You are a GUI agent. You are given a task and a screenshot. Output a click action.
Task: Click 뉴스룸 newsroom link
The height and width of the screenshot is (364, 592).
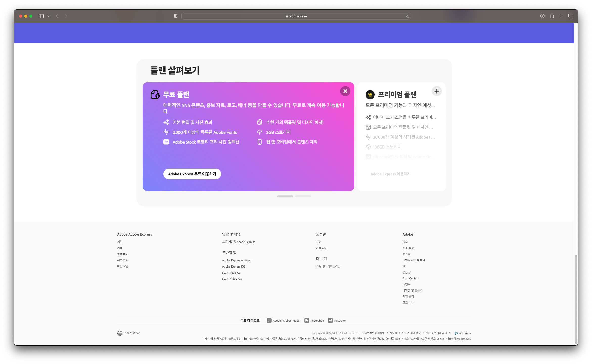[406, 254]
